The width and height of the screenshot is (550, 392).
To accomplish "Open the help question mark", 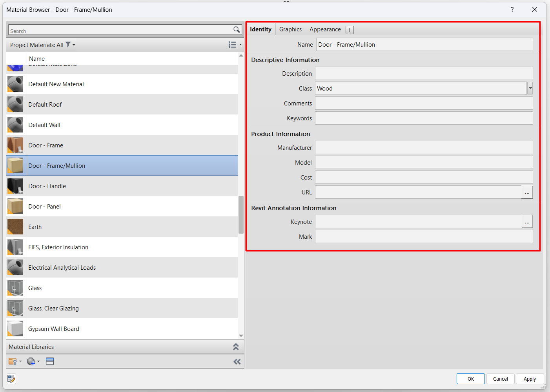I will tap(512, 9).
